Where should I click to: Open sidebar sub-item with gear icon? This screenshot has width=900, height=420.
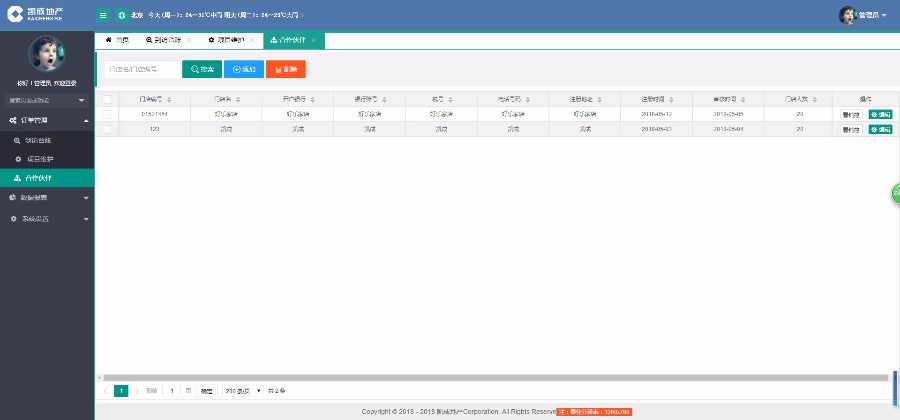pos(47,159)
